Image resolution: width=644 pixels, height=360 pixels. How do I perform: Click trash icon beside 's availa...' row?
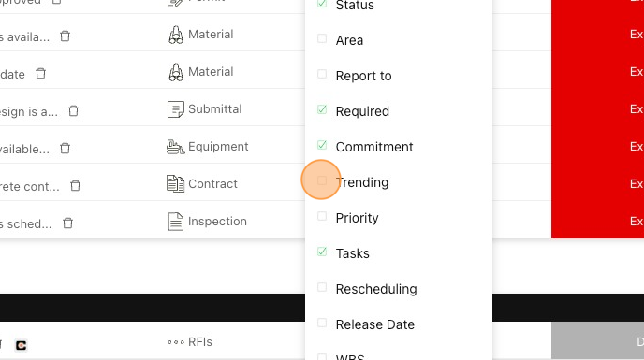[x=65, y=36]
